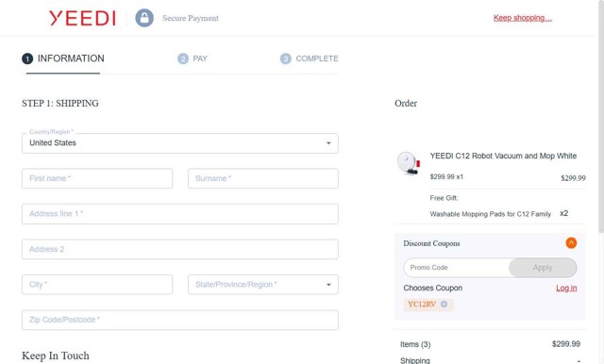Viewport: 604px width, 364px height.
Task: Click the secure payment lock icon
Action: click(x=144, y=18)
